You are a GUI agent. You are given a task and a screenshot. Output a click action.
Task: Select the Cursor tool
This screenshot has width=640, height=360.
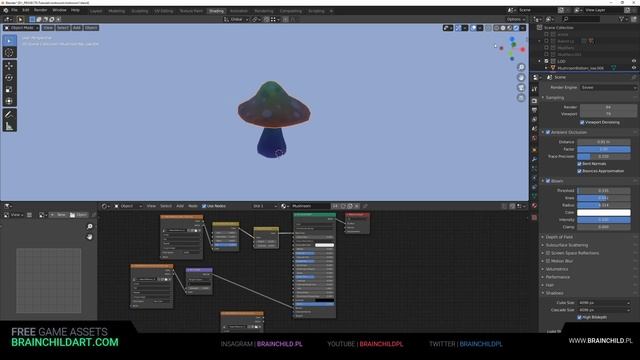click(9, 53)
